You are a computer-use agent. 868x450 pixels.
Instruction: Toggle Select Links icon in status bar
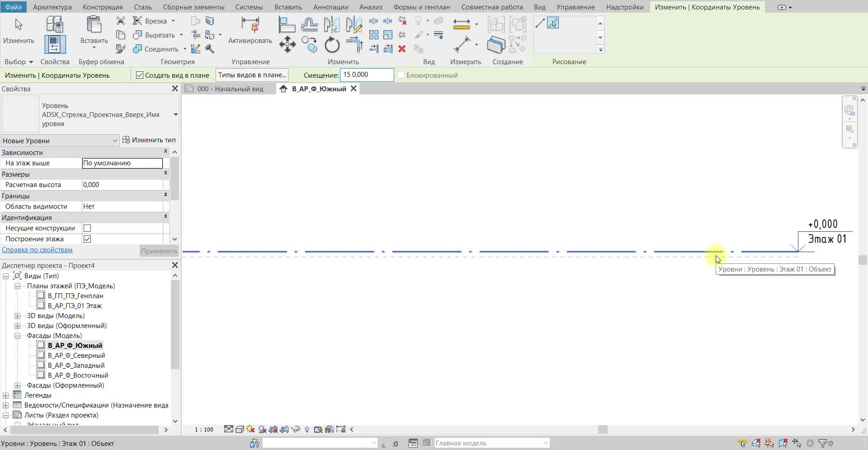(x=742, y=443)
